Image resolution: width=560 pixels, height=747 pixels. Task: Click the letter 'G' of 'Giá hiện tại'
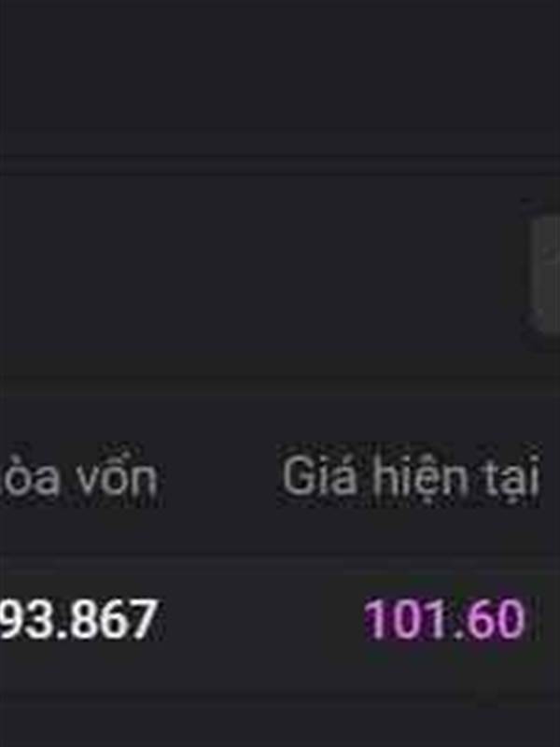pyautogui.click(x=298, y=475)
